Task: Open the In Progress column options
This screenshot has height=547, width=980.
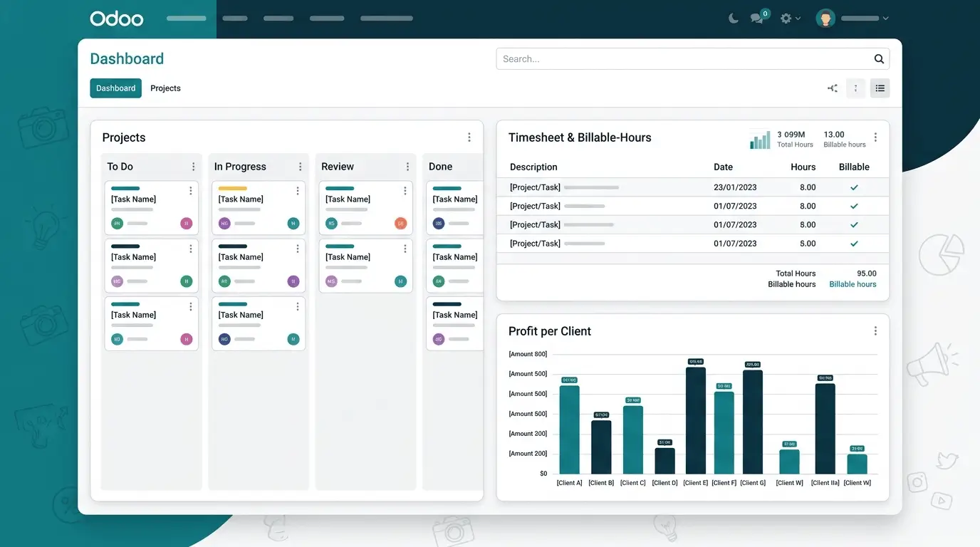Action: 300,167
